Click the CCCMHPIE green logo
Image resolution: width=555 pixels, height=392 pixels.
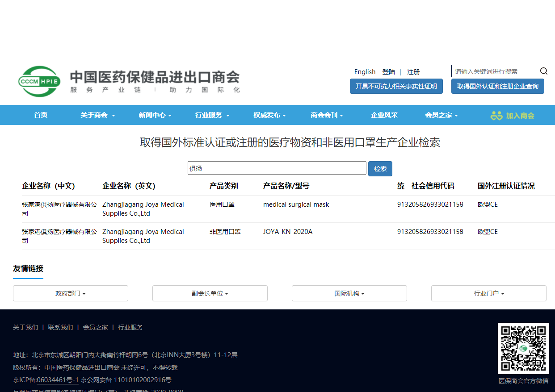(39, 81)
